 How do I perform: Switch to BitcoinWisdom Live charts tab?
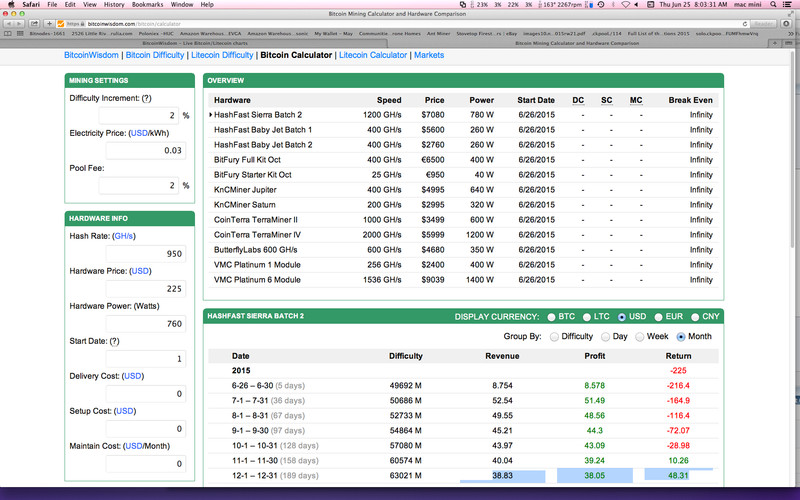pos(195,43)
